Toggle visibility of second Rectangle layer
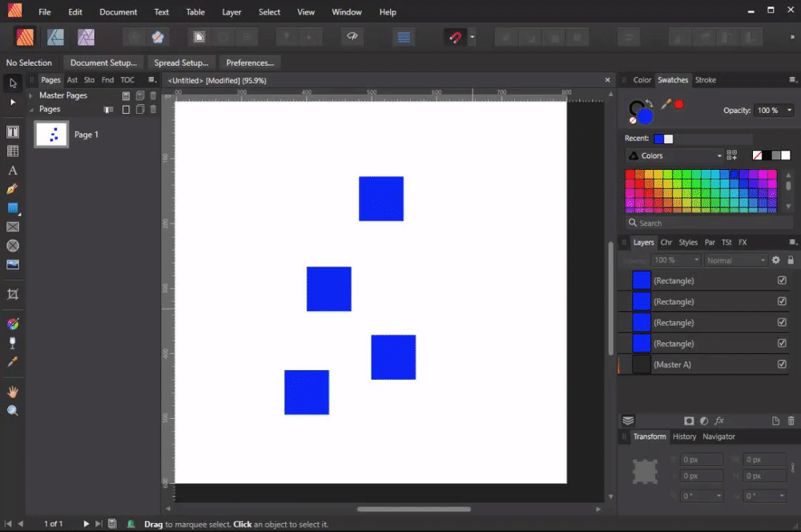The width and height of the screenshot is (801, 532). 782,301
